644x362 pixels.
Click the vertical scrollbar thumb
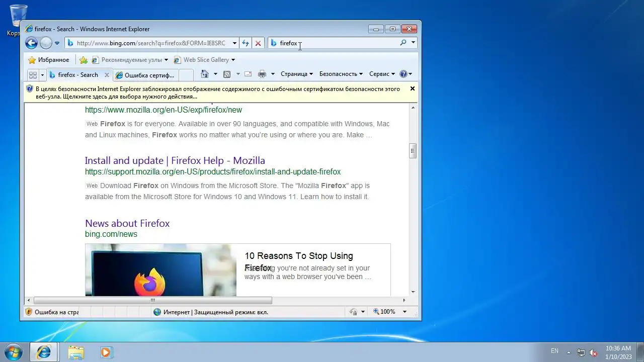click(x=413, y=151)
